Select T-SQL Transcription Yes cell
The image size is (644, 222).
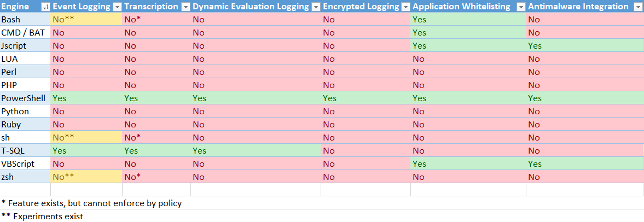point(156,150)
